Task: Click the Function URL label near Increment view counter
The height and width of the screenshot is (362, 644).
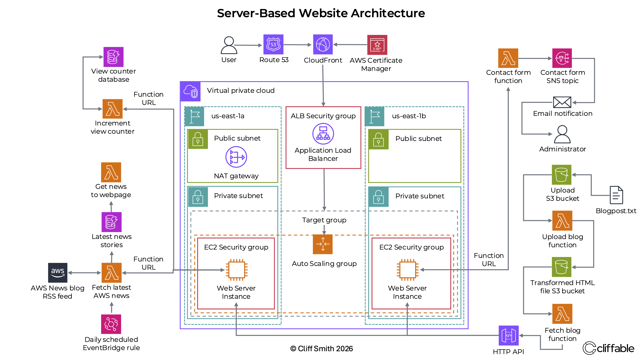Action: pos(148,98)
